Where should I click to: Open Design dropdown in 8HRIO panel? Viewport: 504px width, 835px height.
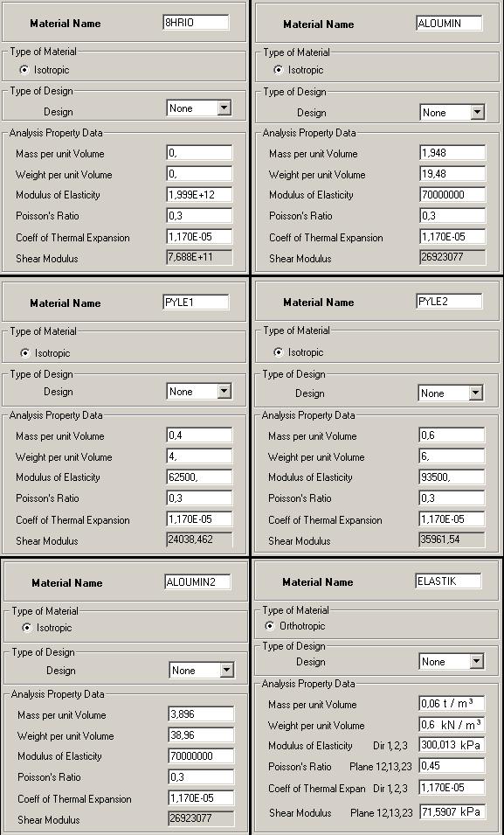point(199,108)
